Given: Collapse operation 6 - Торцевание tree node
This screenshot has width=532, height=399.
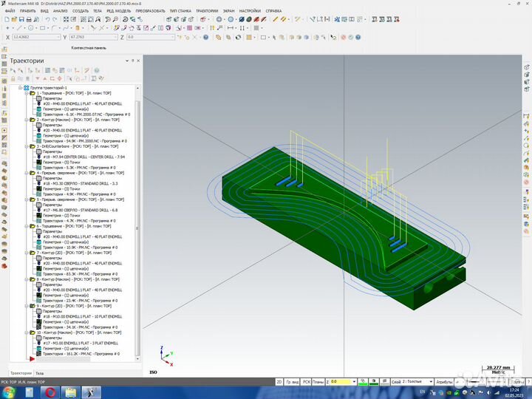Looking at the screenshot, I should coord(27,226).
